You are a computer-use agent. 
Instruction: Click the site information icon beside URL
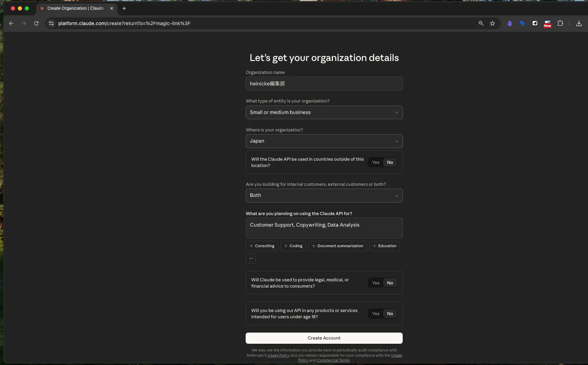[51, 23]
